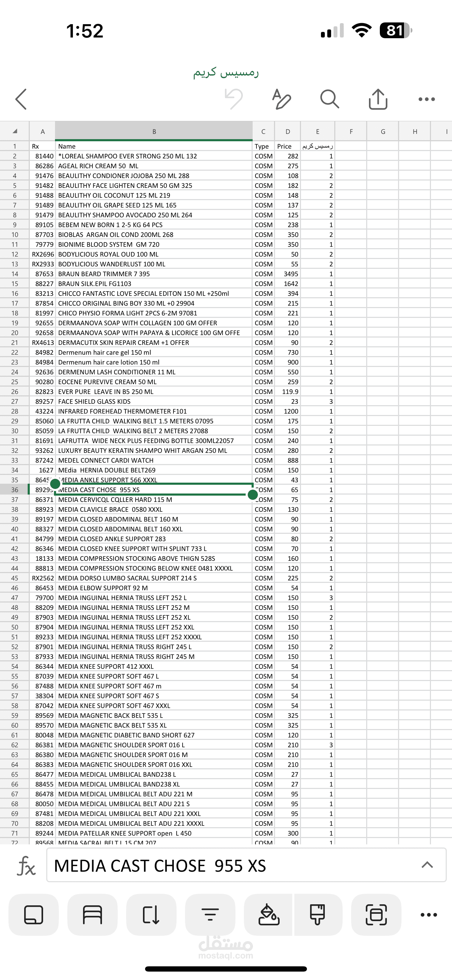Tap the back chevron arrow
Viewport: 452px width, 980px height.
click(x=21, y=99)
